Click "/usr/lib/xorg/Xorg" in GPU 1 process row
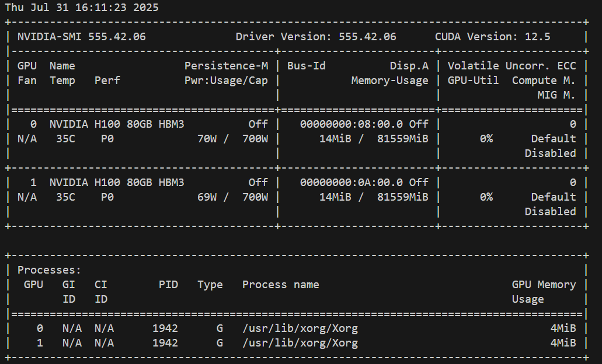The width and height of the screenshot is (602, 364). (300, 343)
